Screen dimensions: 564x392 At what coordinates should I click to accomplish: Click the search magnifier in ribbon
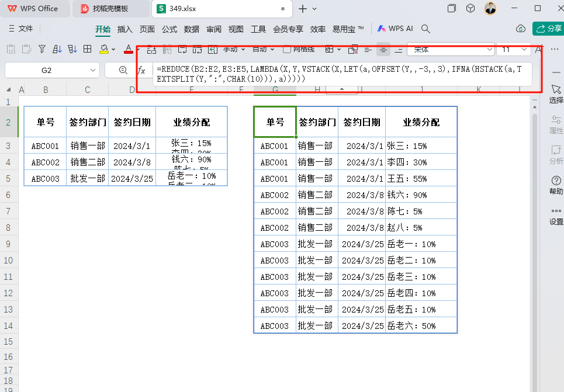tap(425, 29)
